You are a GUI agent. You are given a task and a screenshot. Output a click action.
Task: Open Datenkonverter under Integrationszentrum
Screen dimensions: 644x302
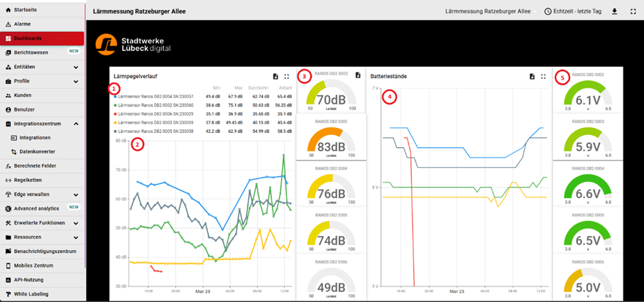37,151
